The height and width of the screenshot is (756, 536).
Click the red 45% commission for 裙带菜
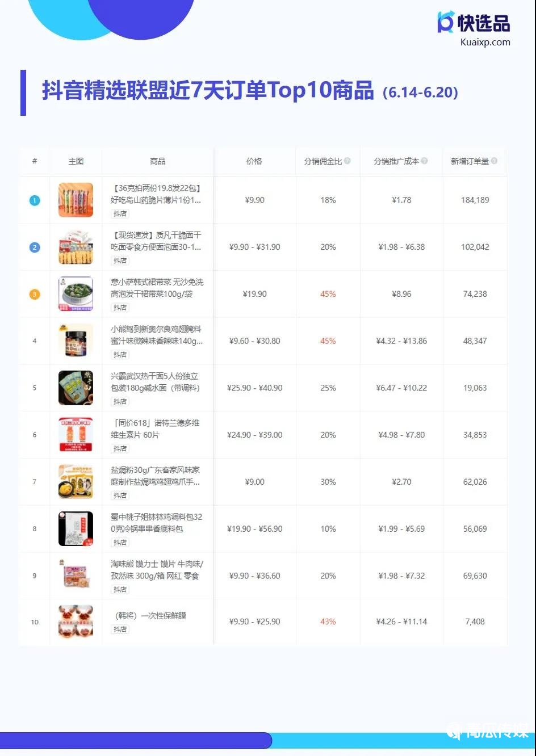pos(328,294)
